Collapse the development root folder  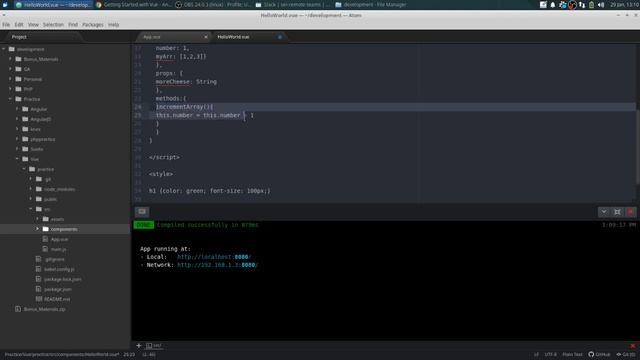click(x=4, y=49)
